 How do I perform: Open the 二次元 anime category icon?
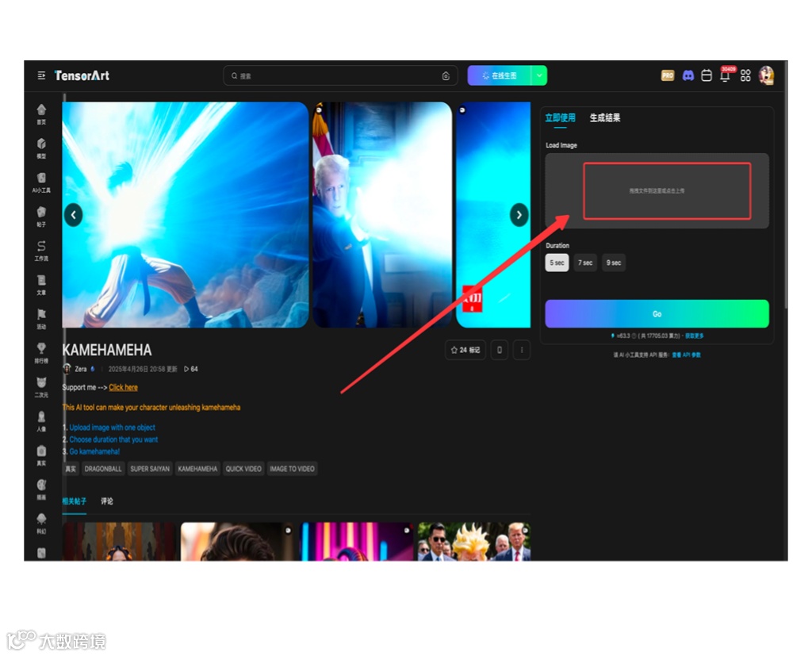coord(41,388)
